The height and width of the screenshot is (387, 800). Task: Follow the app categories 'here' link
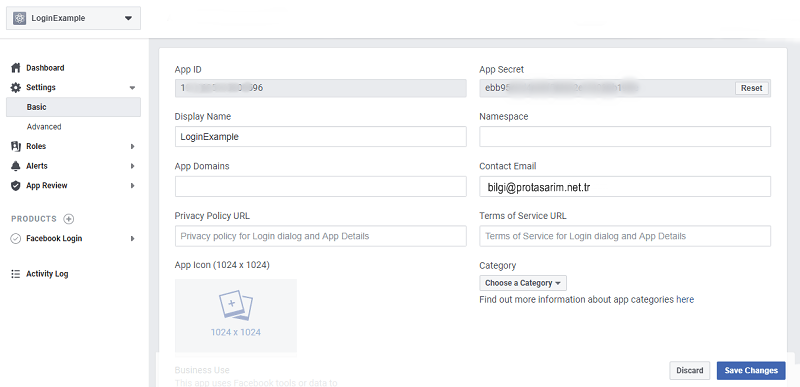tap(685, 300)
